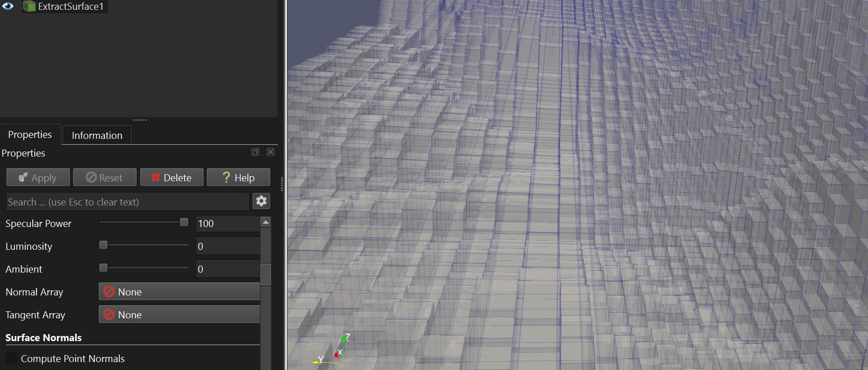868x370 pixels.
Task: Click the properties scrollbar up arrow
Action: click(x=266, y=222)
